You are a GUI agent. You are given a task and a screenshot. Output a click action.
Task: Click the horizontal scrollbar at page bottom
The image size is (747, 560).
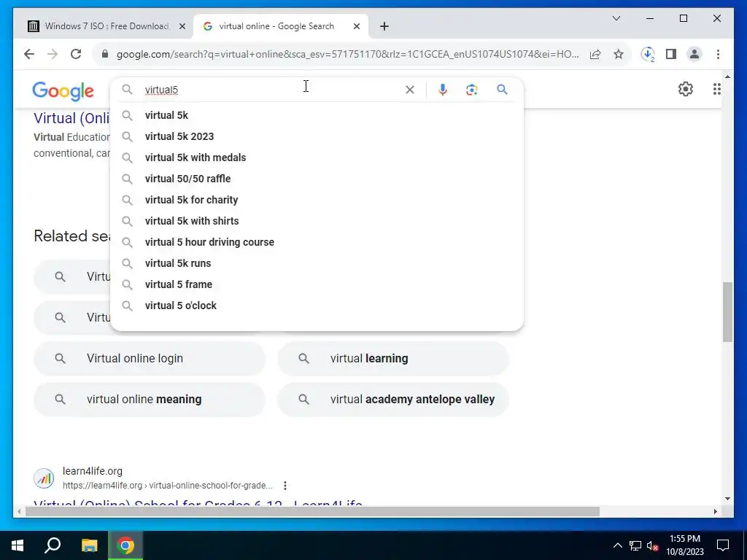coord(312,512)
